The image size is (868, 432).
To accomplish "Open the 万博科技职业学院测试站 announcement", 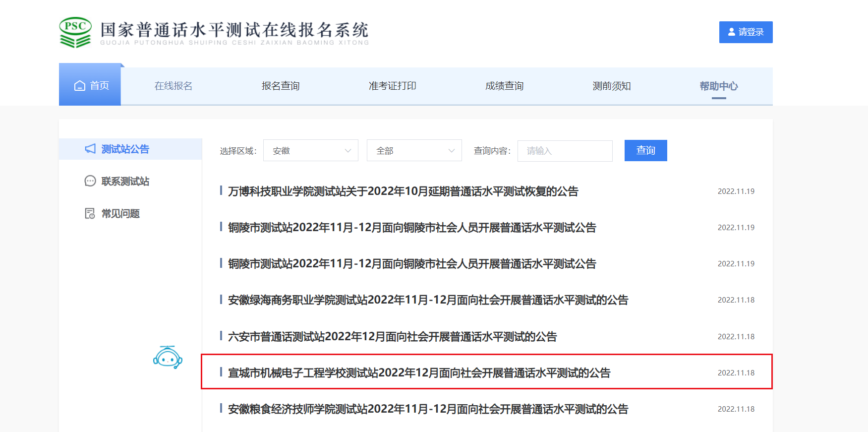I will 403,191.
